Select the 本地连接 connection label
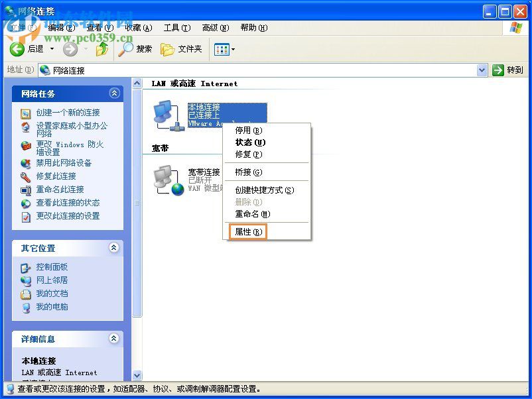Viewport: 532px width, 399px height. coord(204,107)
